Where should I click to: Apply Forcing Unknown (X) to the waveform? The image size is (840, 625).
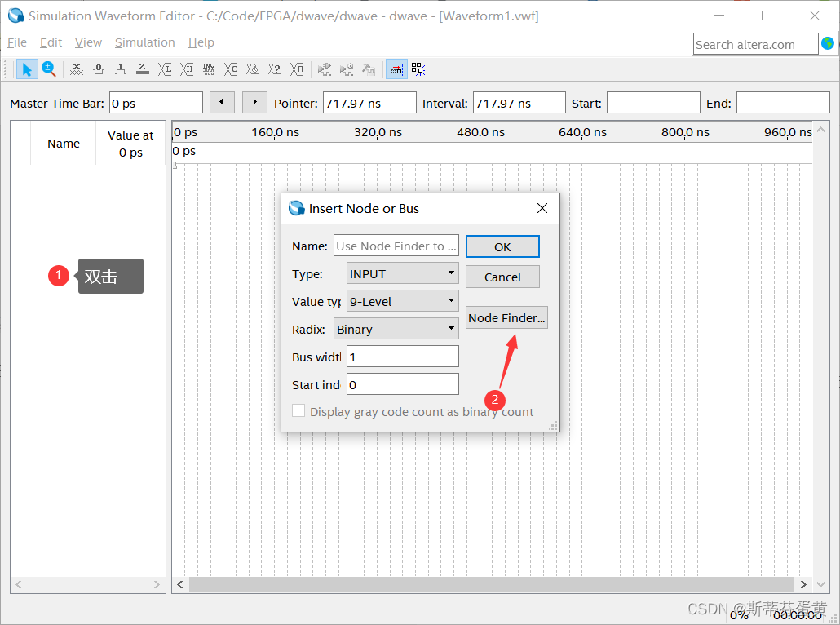(77, 69)
